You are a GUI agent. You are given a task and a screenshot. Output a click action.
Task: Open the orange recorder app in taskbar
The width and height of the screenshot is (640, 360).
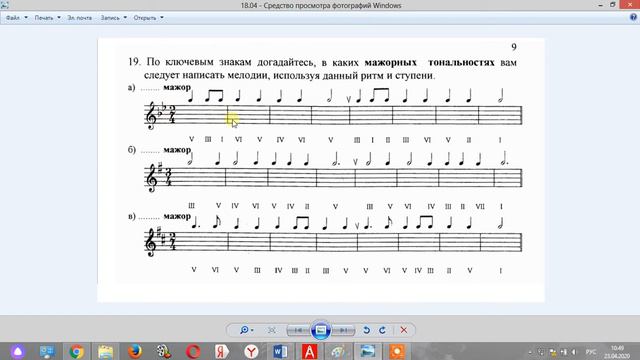[397, 351]
